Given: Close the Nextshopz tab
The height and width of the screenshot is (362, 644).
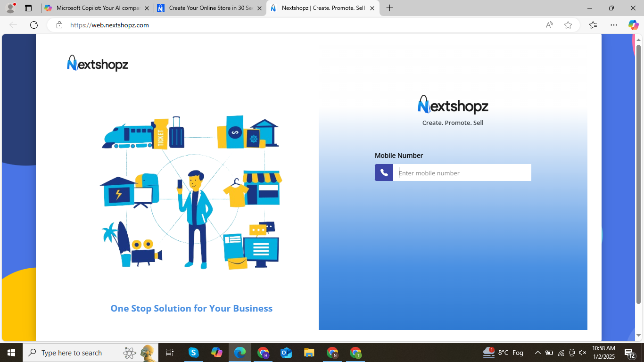Looking at the screenshot, I should tap(372, 8).
